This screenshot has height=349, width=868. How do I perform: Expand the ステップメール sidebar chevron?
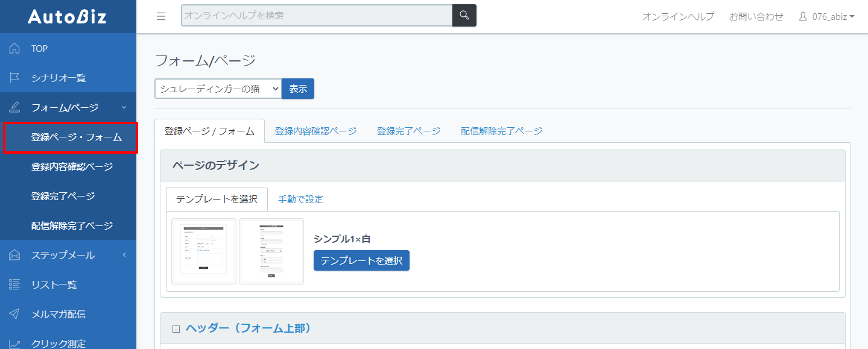point(124,255)
